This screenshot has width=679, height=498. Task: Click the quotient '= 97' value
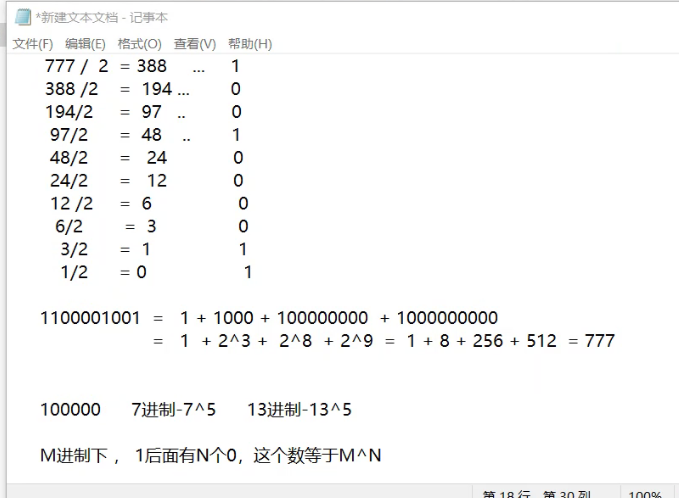pos(140,112)
